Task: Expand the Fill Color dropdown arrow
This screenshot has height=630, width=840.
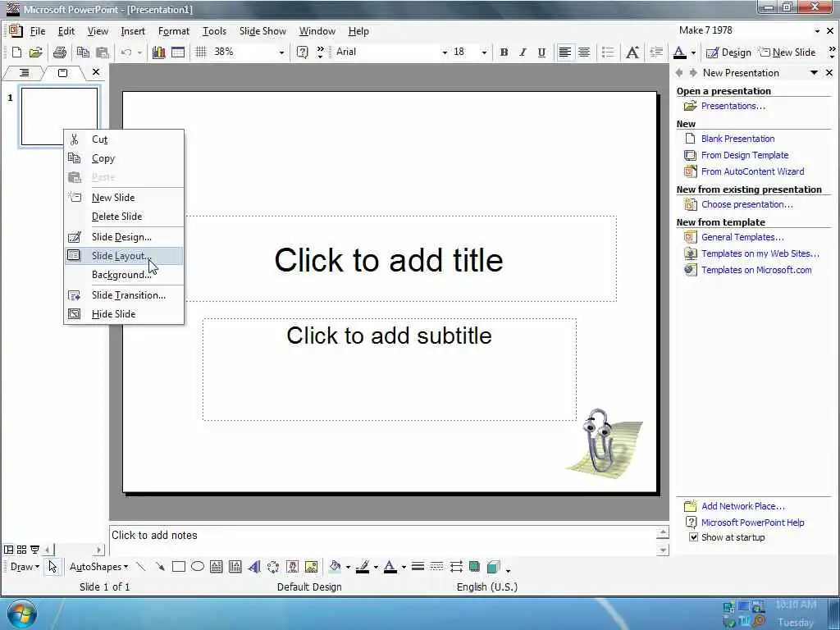Action: 348,568
